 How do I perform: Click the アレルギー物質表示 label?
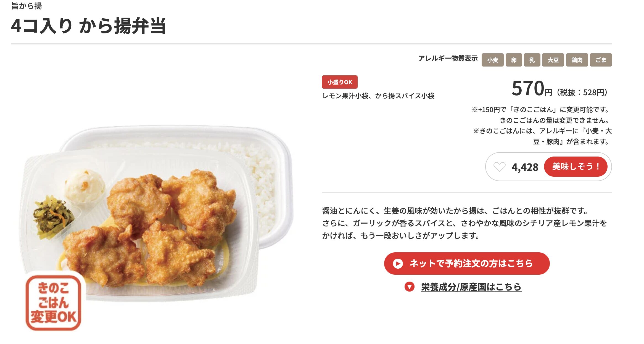coord(448,58)
